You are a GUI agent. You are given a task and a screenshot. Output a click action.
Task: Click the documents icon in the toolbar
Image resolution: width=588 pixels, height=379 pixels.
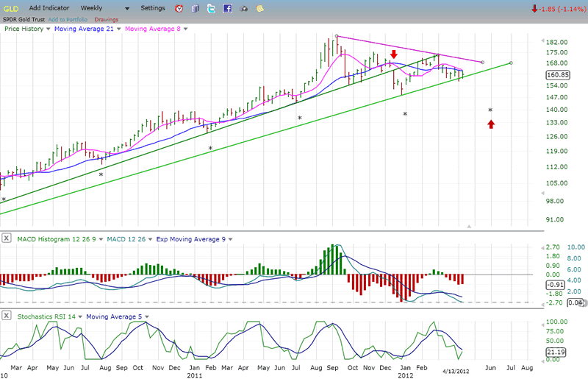coord(196,9)
